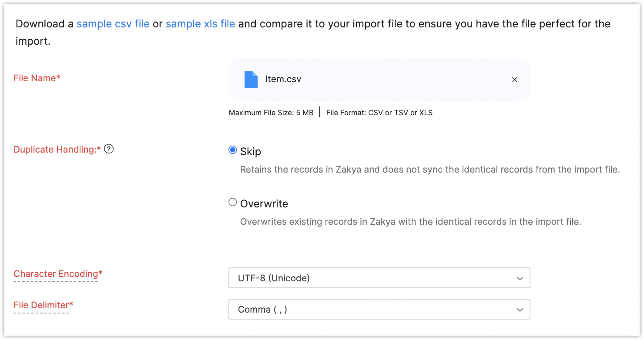Choose the Overwrite radio button
Image resolution: width=644 pixels, height=340 pixels.
233,202
